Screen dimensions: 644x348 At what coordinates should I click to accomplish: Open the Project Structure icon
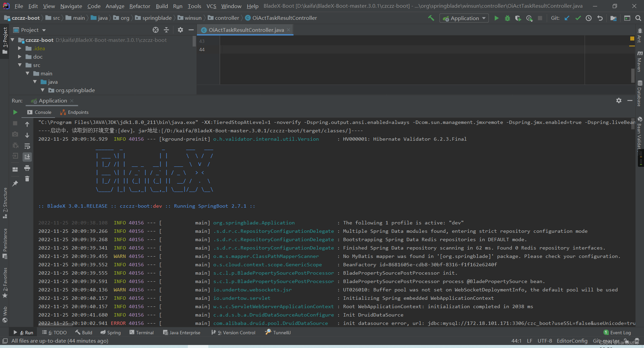[613, 18]
